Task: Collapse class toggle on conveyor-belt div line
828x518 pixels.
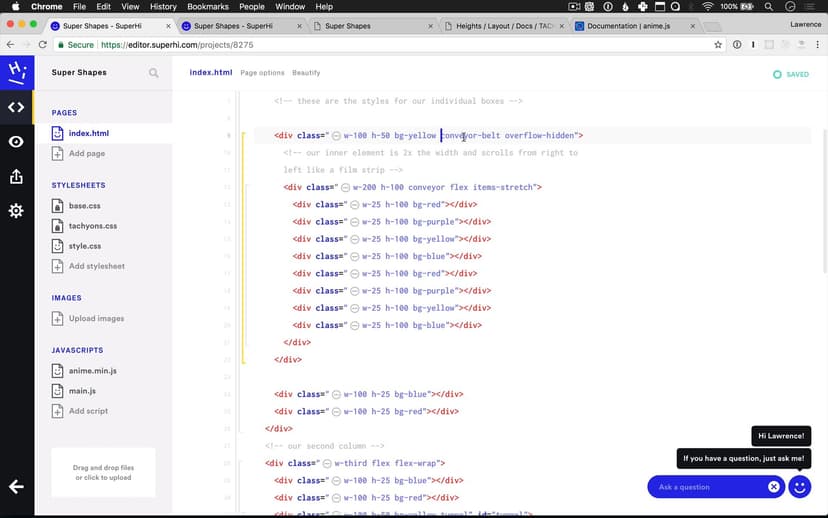Action: tap(336, 136)
